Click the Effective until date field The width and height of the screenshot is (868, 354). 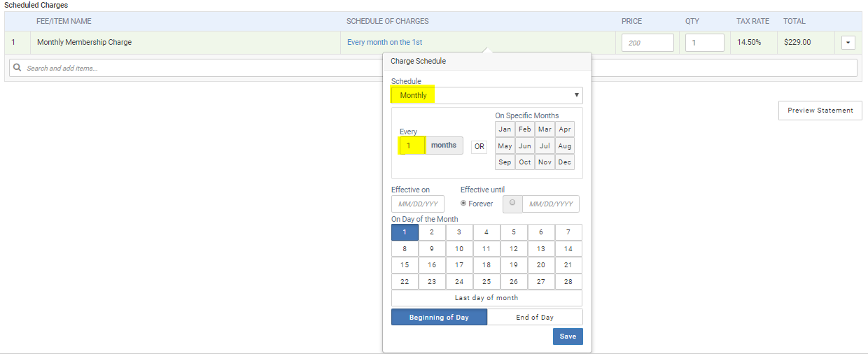click(550, 204)
